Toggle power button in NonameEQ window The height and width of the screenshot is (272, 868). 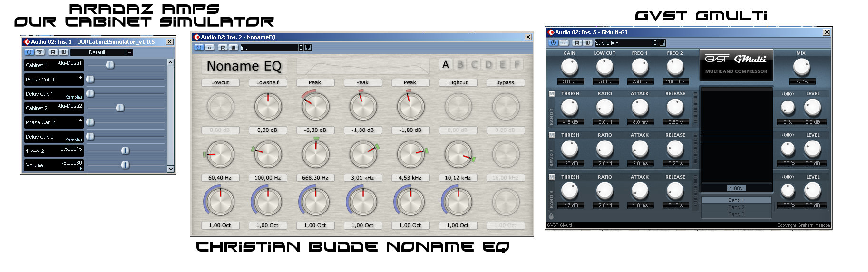[199, 48]
